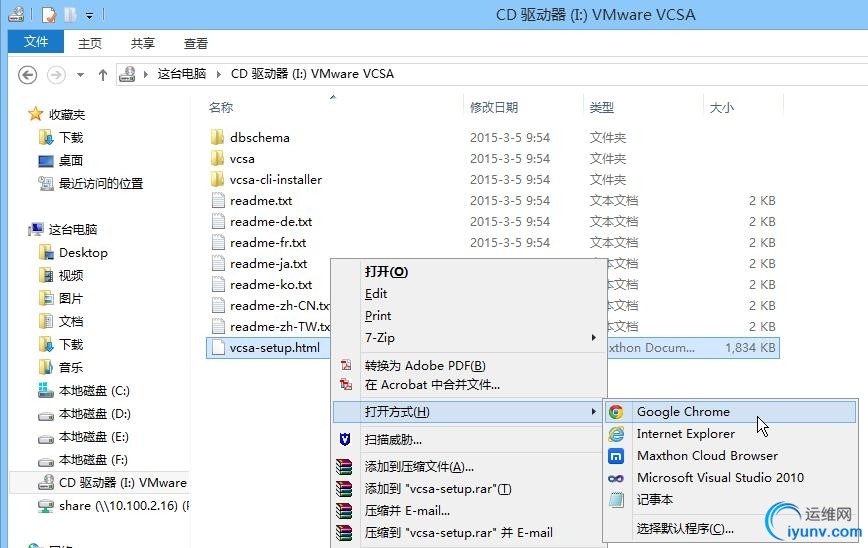Click the Back navigation arrow
The image size is (868, 548).
28,74
